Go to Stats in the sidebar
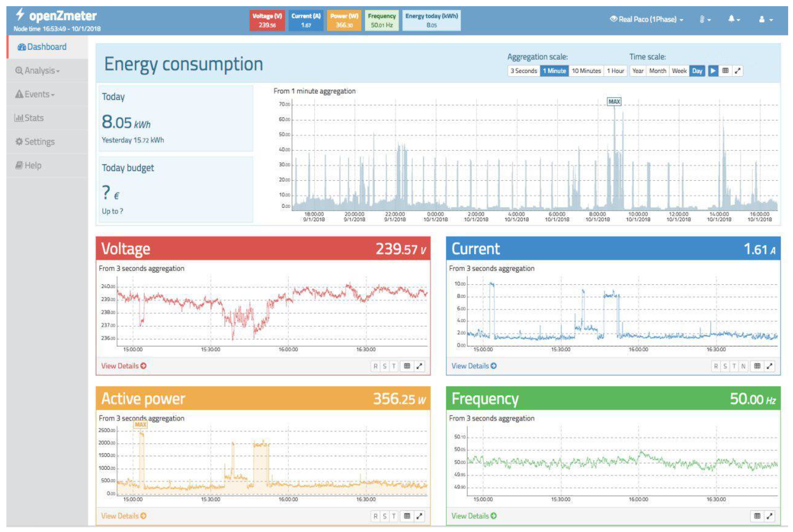The width and height of the screenshot is (793, 532). 30,118
